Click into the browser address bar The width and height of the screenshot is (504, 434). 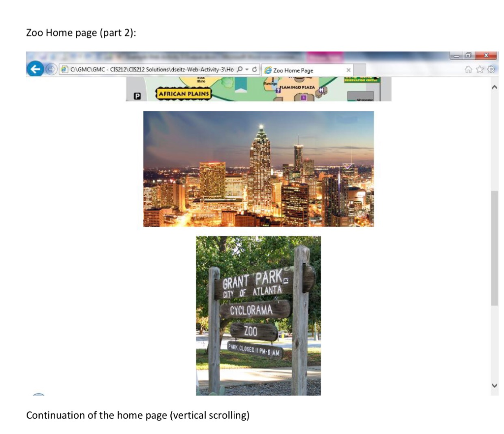(148, 69)
